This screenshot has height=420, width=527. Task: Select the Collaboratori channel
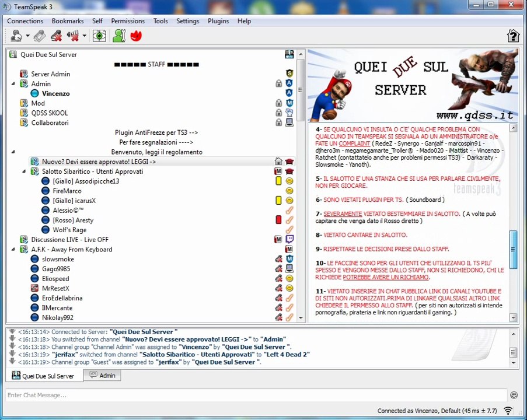point(50,123)
